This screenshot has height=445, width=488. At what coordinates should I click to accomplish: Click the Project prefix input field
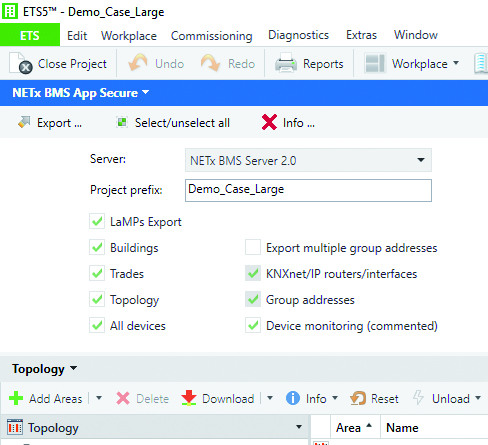click(308, 190)
